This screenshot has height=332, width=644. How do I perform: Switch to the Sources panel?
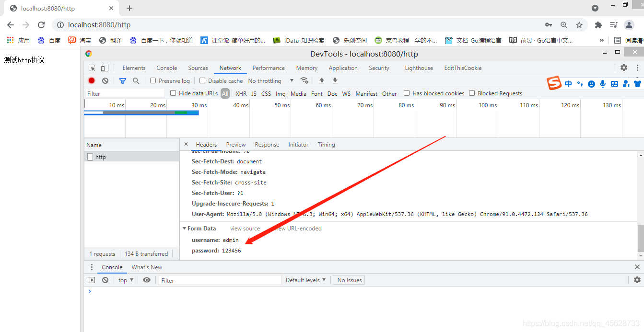[x=198, y=68]
